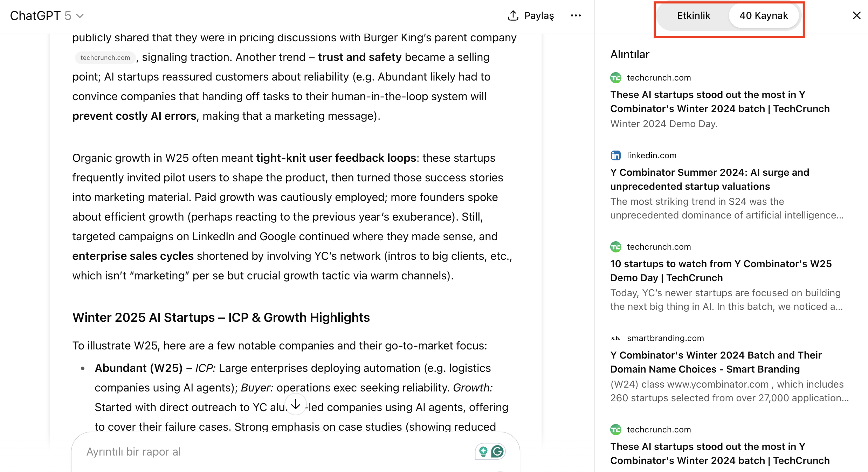Image resolution: width=868 pixels, height=472 pixels.
Task: Click the teal lightbulb icon in input
Action: pos(483,452)
